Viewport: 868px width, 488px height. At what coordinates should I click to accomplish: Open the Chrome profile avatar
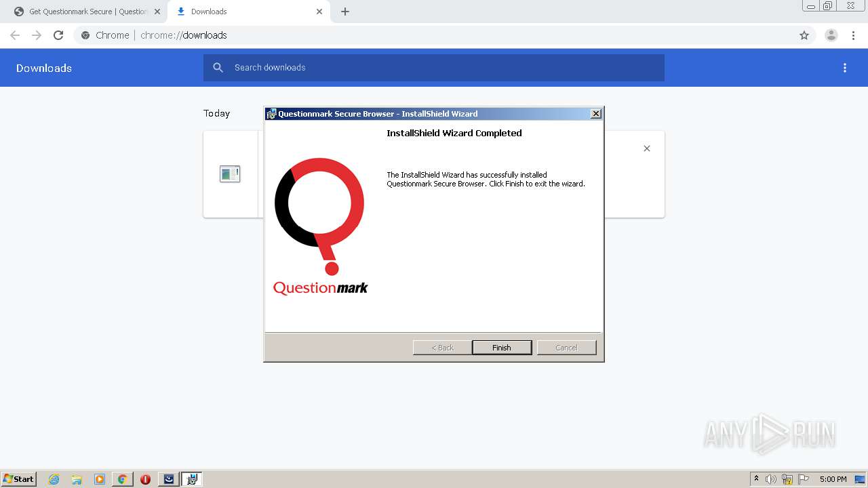831,35
